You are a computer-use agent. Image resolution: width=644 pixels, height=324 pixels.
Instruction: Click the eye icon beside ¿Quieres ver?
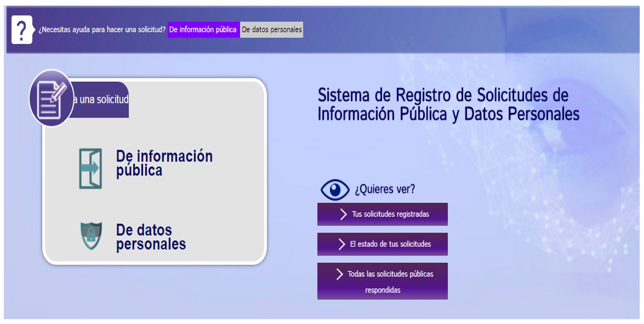[335, 190]
